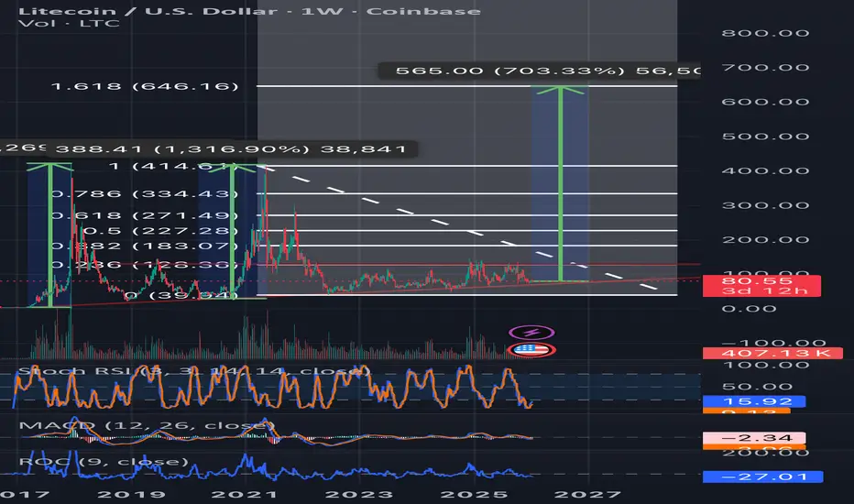Image resolution: width=854 pixels, height=504 pixels.
Task: Select the 0.382 (183.07) Fibonacci level label
Action: 146,246
